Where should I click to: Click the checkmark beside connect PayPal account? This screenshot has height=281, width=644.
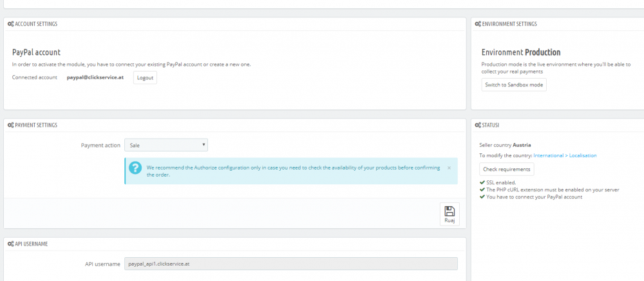click(482, 197)
